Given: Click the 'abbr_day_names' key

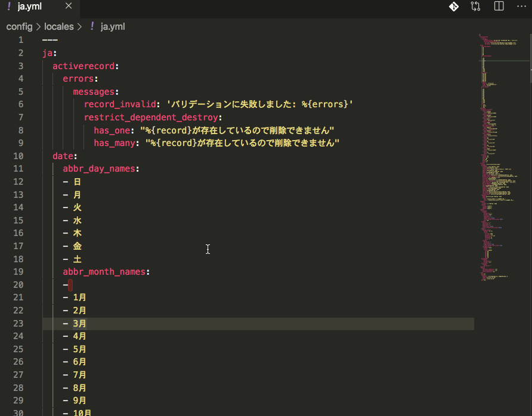Looking at the screenshot, I should [99, 169].
